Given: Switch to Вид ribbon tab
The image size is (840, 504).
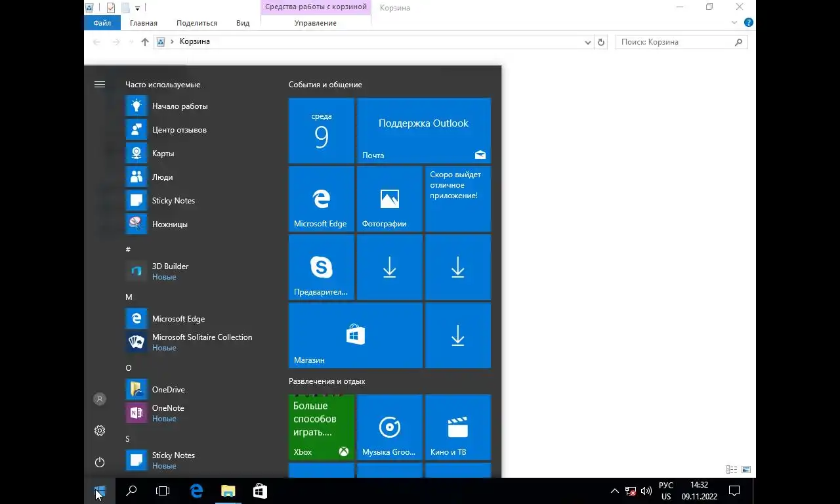Looking at the screenshot, I should pyautogui.click(x=243, y=23).
